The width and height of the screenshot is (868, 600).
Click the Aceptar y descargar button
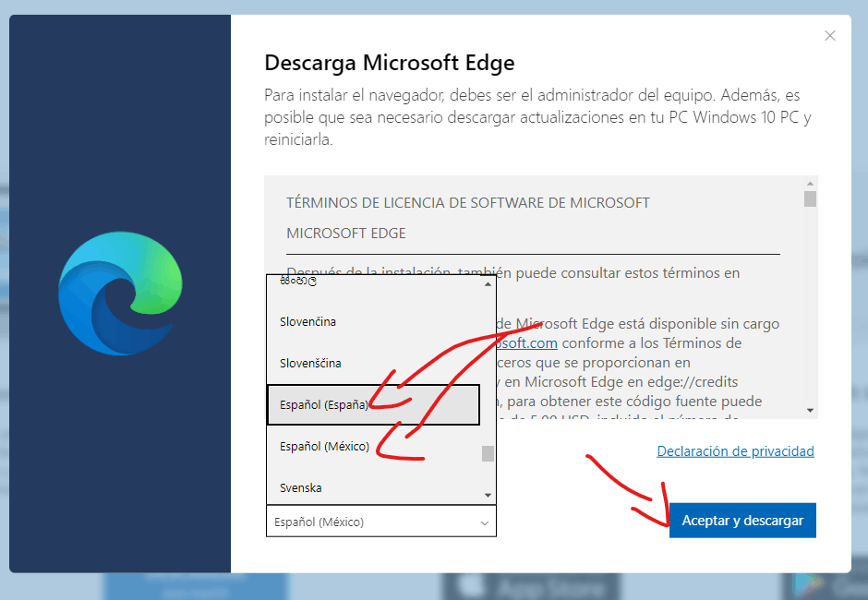click(742, 521)
